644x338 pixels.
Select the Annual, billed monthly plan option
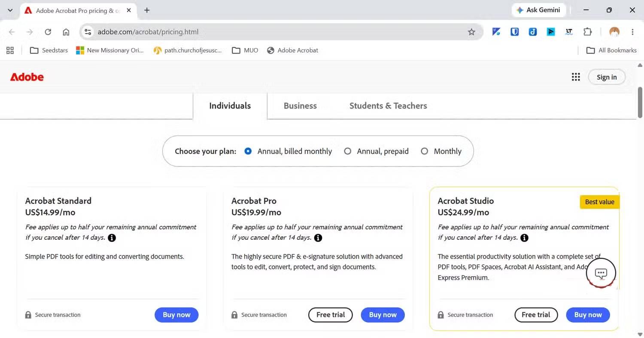point(248,151)
